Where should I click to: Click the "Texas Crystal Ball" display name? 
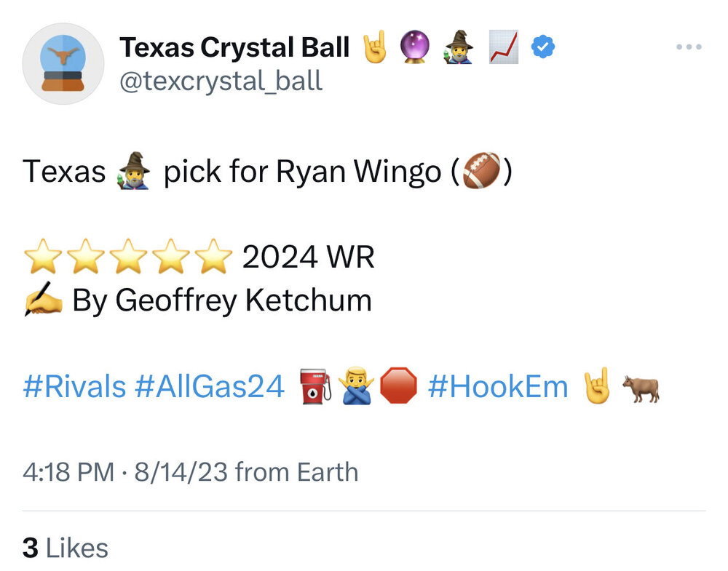[x=235, y=48]
